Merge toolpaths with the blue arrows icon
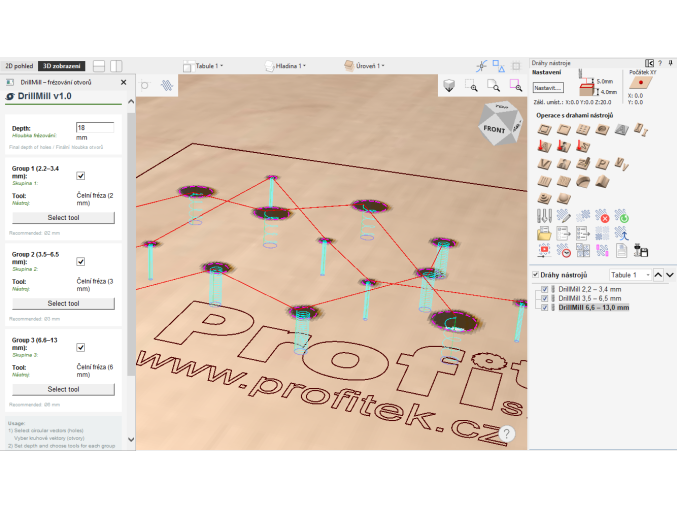677x507 pixels. click(x=621, y=233)
